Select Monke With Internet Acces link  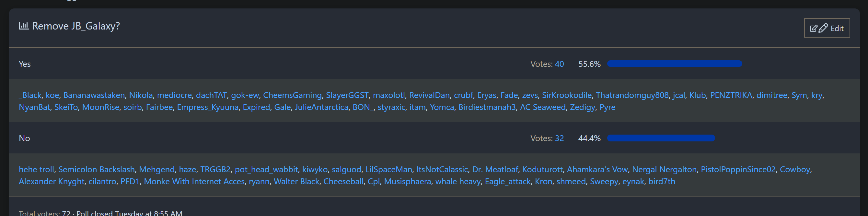click(194, 182)
